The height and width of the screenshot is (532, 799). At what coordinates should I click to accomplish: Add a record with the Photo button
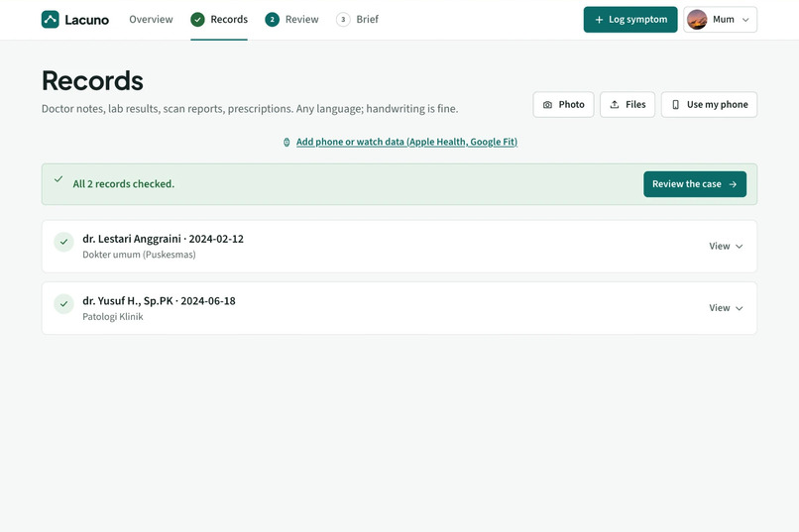pyautogui.click(x=564, y=104)
